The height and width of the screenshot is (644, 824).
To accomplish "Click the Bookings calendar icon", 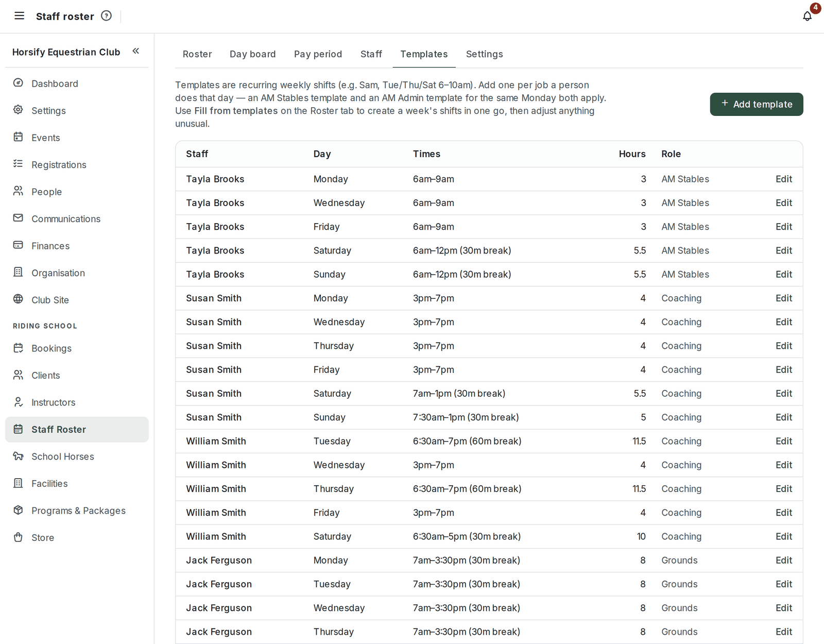I will coord(18,348).
